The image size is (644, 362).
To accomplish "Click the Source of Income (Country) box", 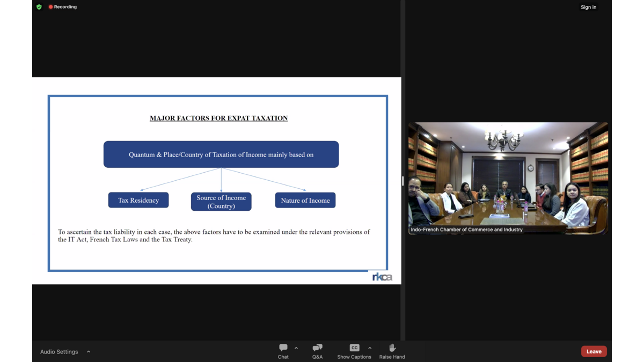I will 221,202.
